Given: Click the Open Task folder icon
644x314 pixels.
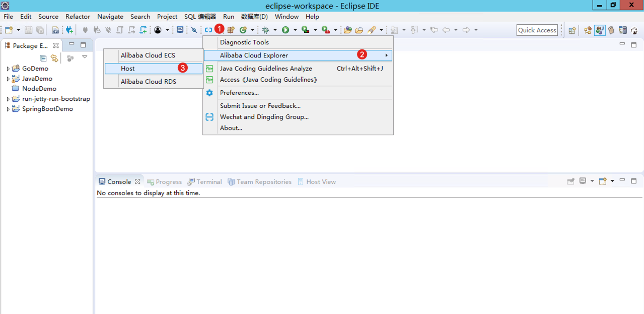Looking at the screenshot, I should (x=359, y=30).
